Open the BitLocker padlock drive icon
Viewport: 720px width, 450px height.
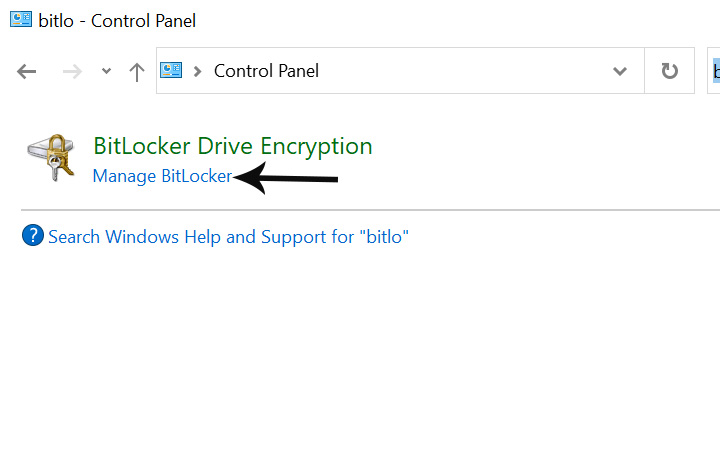point(51,157)
